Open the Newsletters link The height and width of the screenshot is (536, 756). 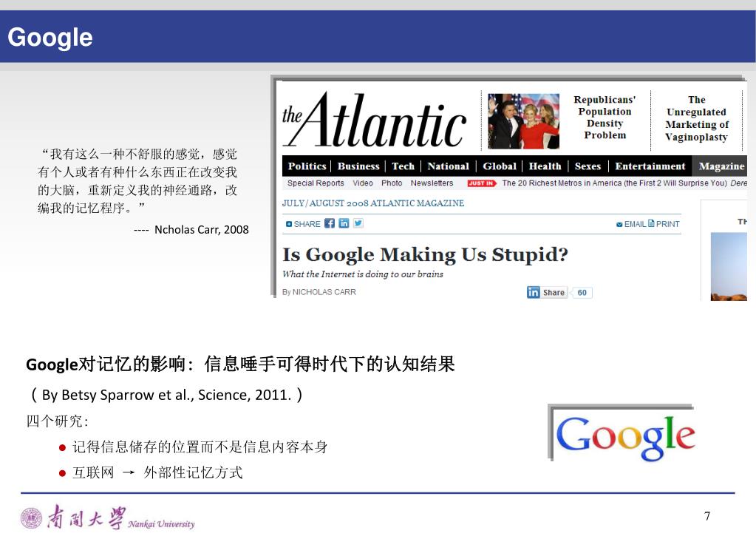point(432,183)
